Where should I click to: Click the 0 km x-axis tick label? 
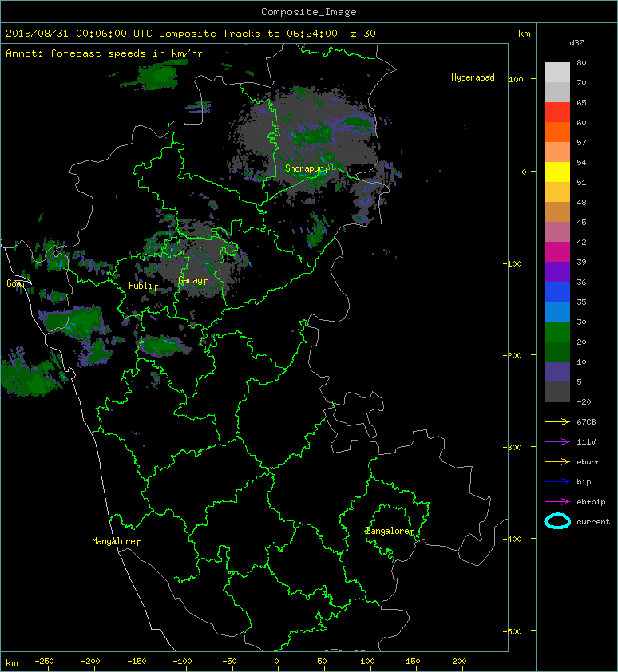[x=276, y=662]
